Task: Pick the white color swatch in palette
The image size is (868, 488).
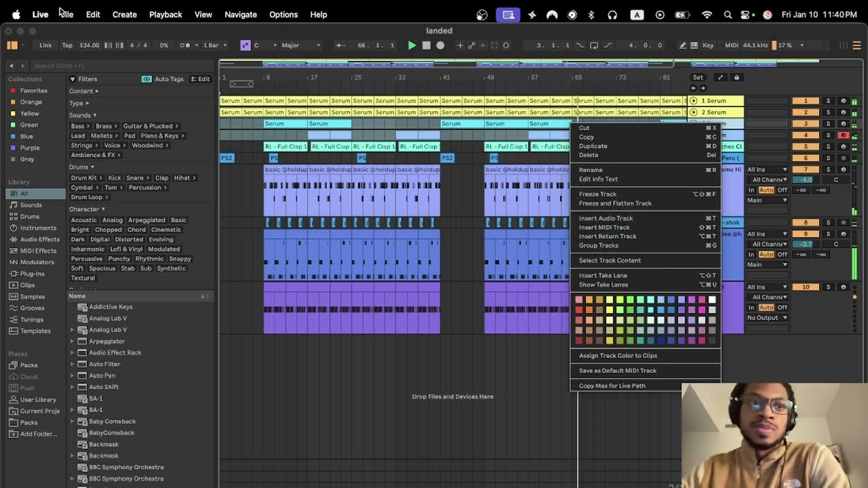Action: click(712, 300)
